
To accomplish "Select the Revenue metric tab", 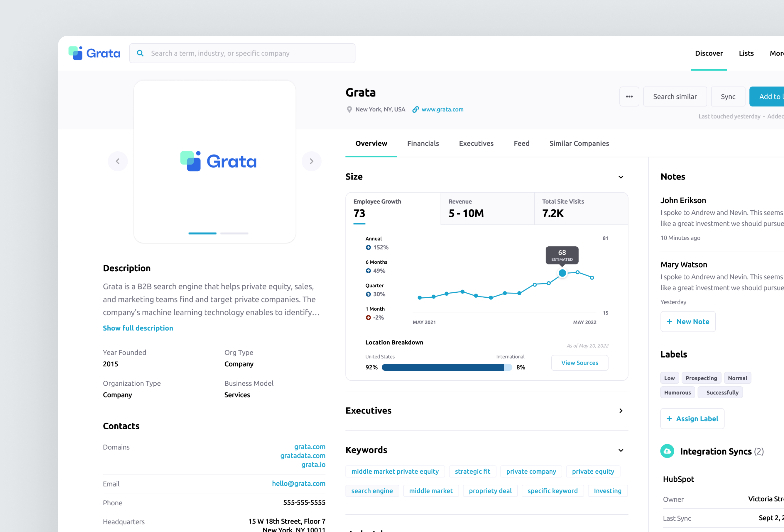I will coord(487,209).
